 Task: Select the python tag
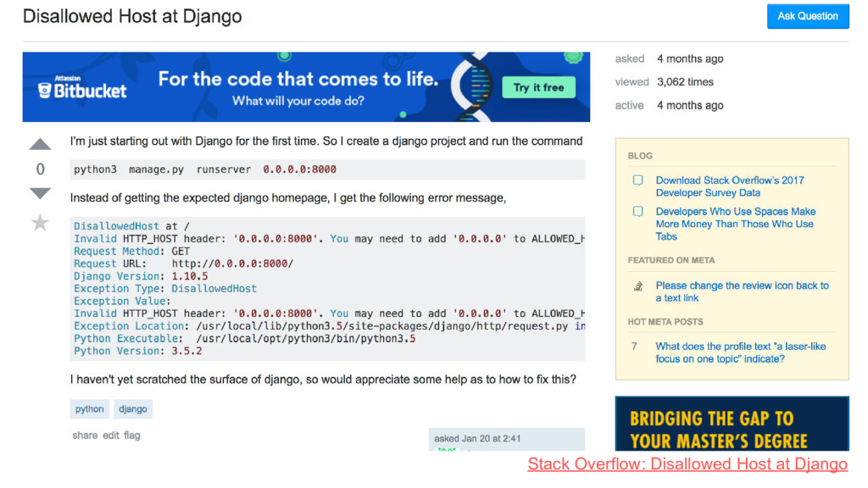tap(90, 409)
